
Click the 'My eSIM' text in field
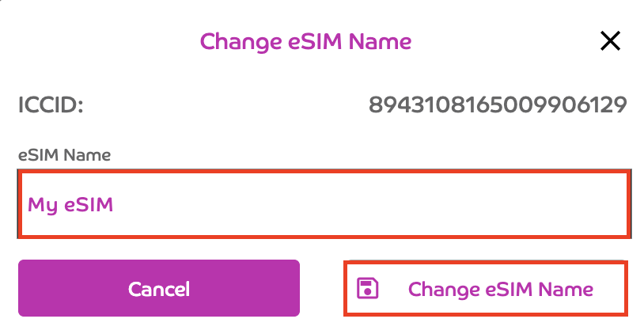(x=70, y=205)
